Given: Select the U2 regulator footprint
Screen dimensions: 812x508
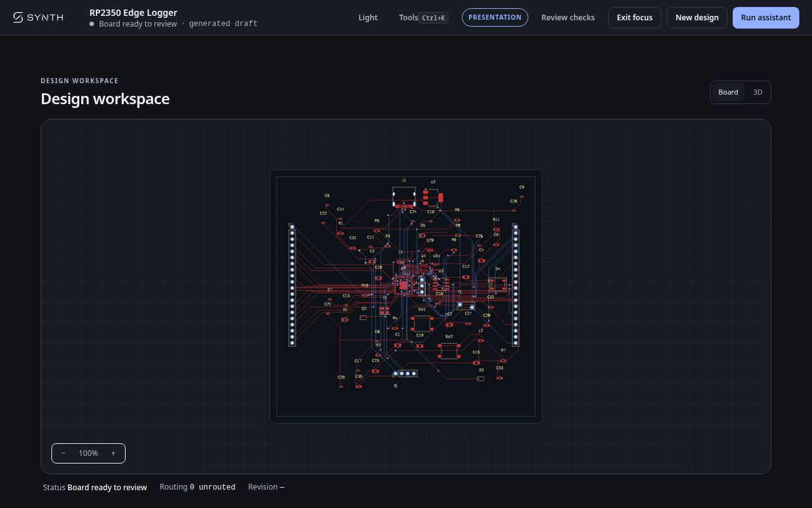Looking at the screenshot, I should click(x=433, y=197).
